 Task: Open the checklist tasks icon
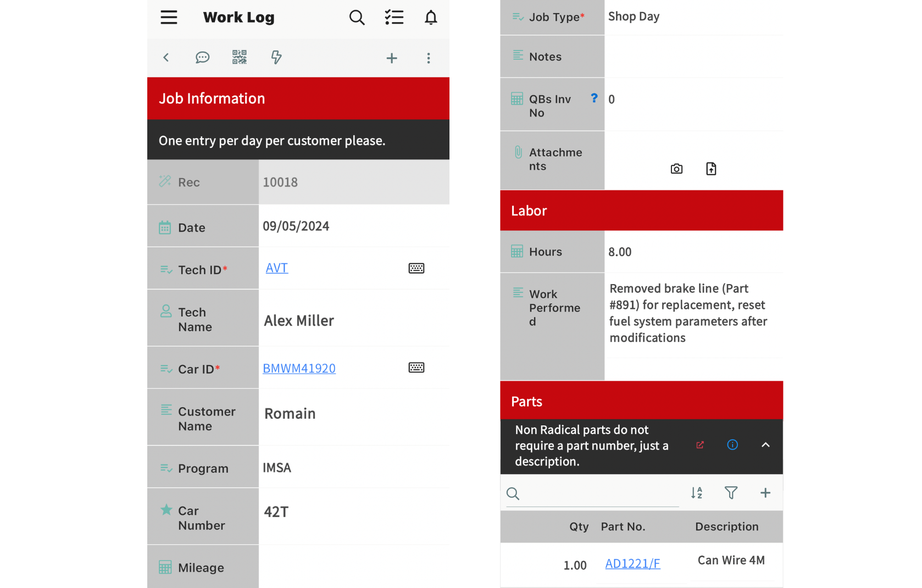pyautogui.click(x=394, y=18)
